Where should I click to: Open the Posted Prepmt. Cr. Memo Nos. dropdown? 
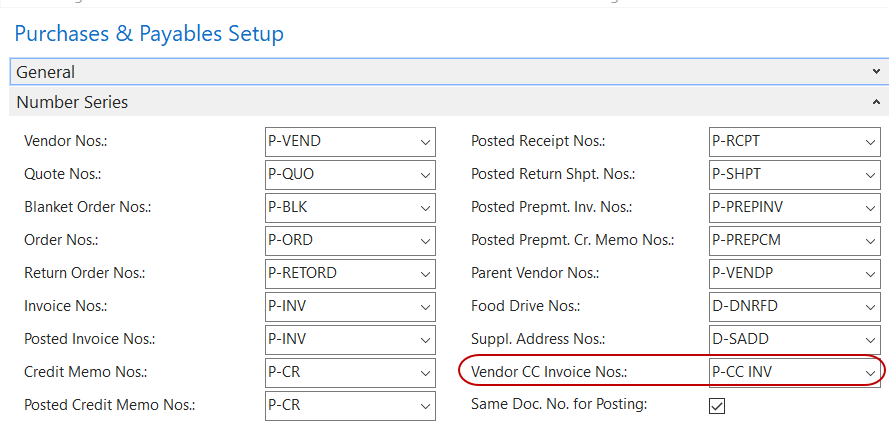[x=870, y=241]
